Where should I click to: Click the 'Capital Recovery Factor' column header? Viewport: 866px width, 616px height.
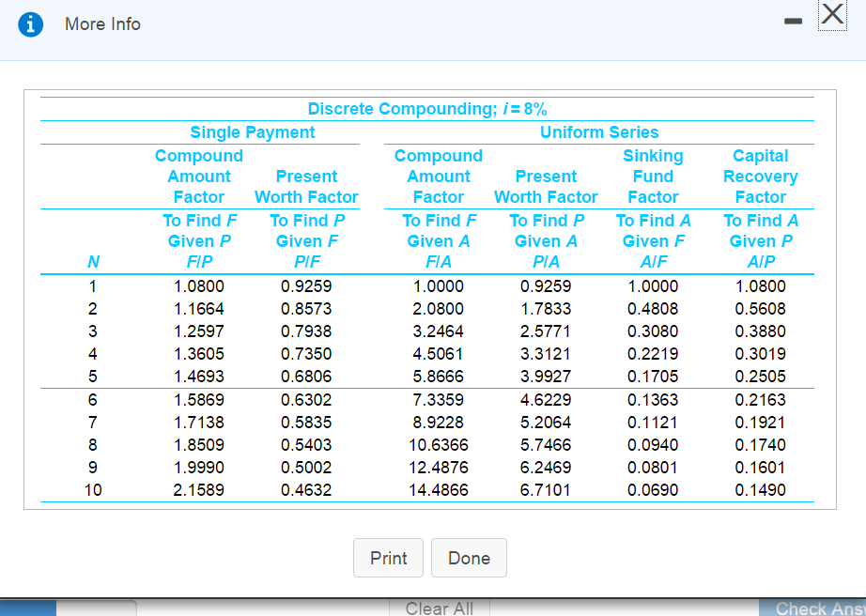pos(761,177)
